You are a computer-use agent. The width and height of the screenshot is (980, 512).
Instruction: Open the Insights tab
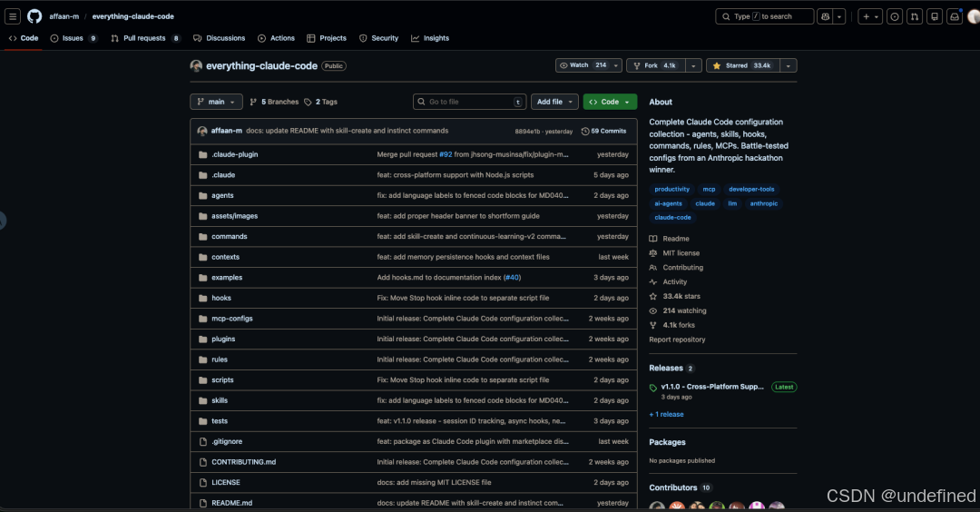(x=430, y=38)
